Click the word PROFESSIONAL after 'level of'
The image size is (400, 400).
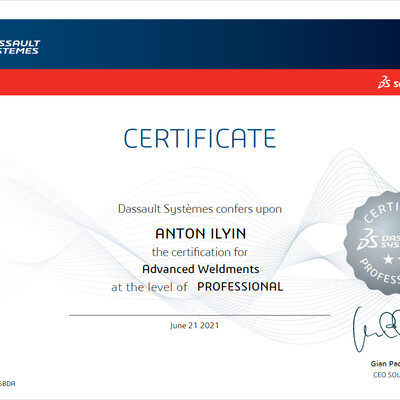[240, 287]
